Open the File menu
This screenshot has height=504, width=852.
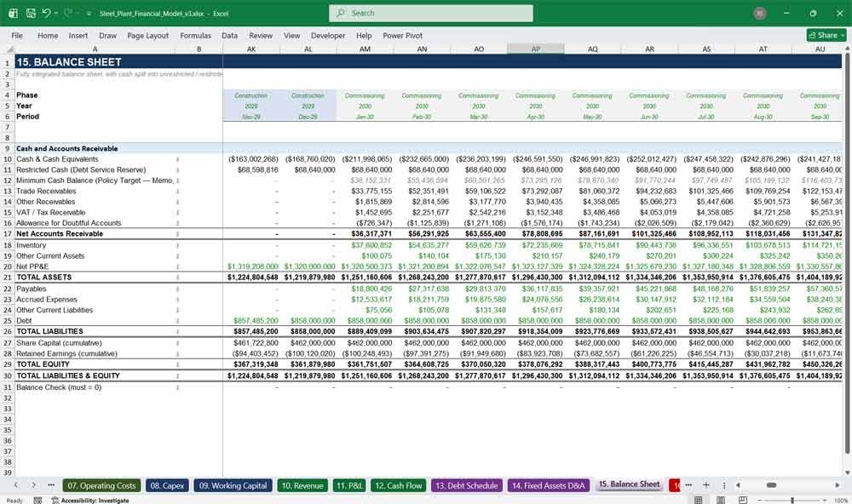pos(17,35)
